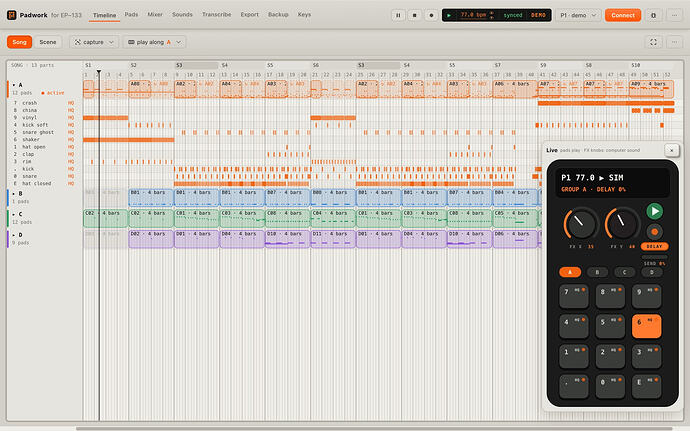Select group D on the Live device
This screenshot has height=431, width=690.
tap(652, 272)
